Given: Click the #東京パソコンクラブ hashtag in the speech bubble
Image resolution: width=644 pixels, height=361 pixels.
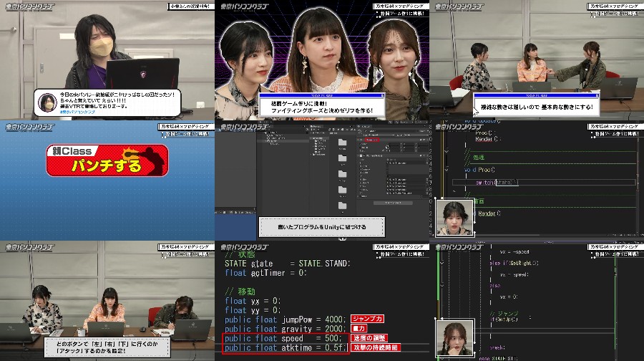Looking at the screenshot, I should click(x=77, y=112).
